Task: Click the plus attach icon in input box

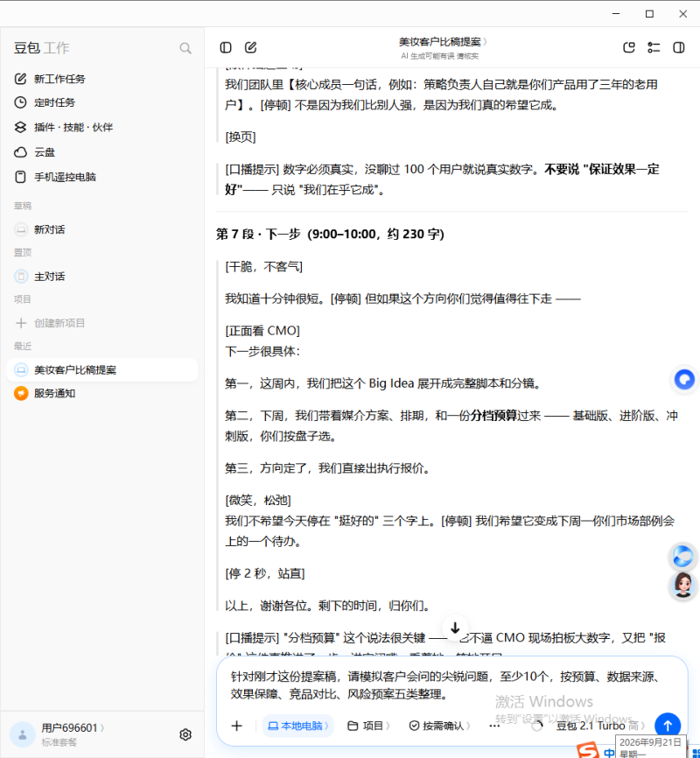Action: pyautogui.click(x=236, y=726)
